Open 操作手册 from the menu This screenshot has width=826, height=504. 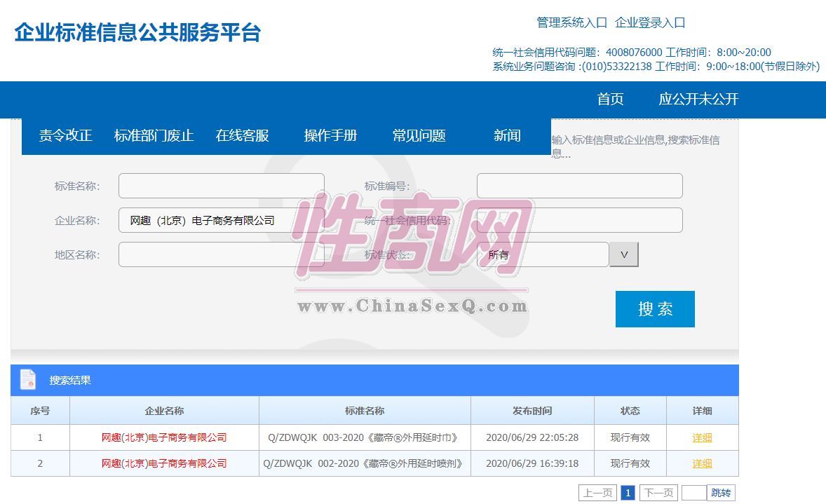coord(330,136)
